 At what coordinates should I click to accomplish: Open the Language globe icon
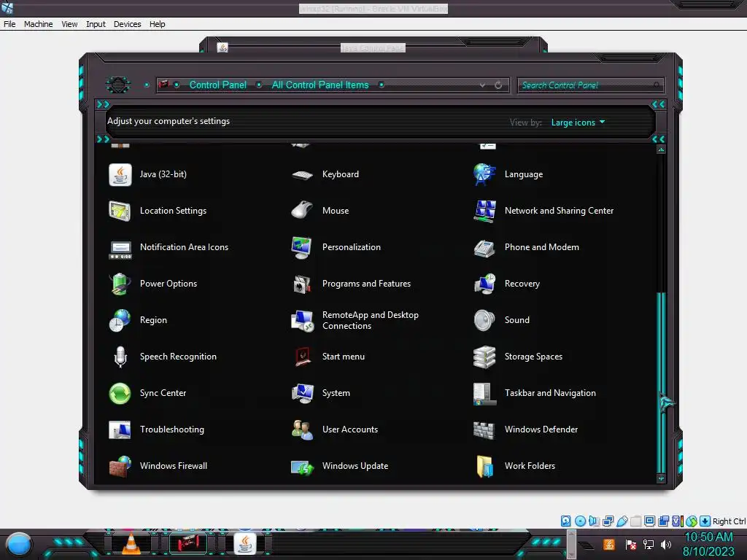[x=484, y=174]
